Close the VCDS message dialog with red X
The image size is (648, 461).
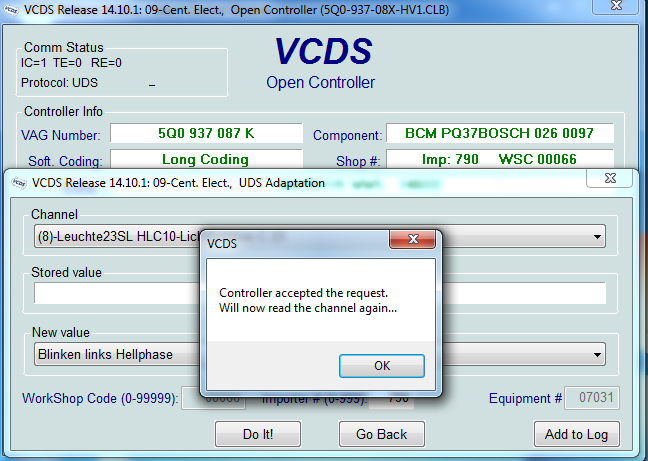(x=412, y=239)
